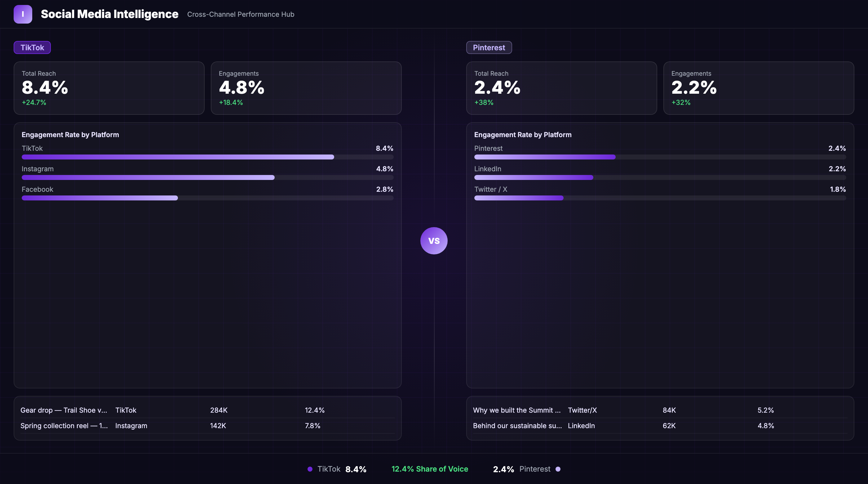Click the TikTok platform cell in posts table

coord(126,410)
